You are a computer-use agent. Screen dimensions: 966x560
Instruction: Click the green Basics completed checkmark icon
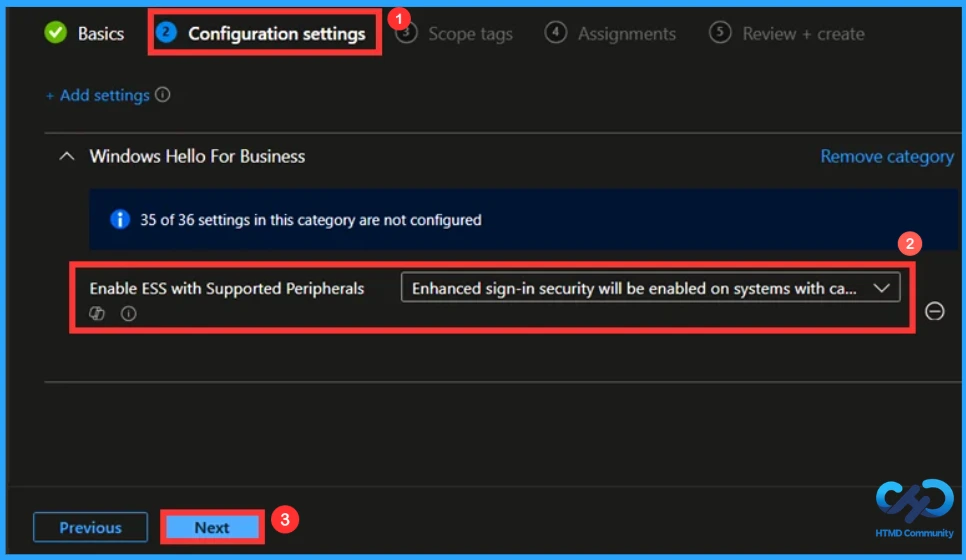pyautogui.click(x=55, y=33)
